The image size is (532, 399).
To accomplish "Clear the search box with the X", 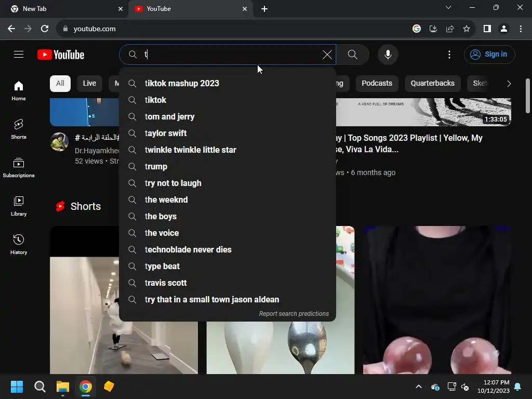I will point(327,55).
